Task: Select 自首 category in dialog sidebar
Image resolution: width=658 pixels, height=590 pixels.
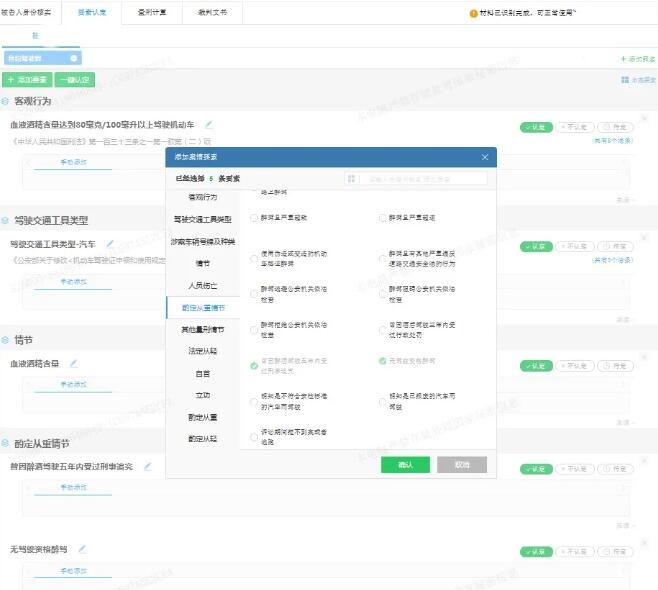Action: [202, 373]
